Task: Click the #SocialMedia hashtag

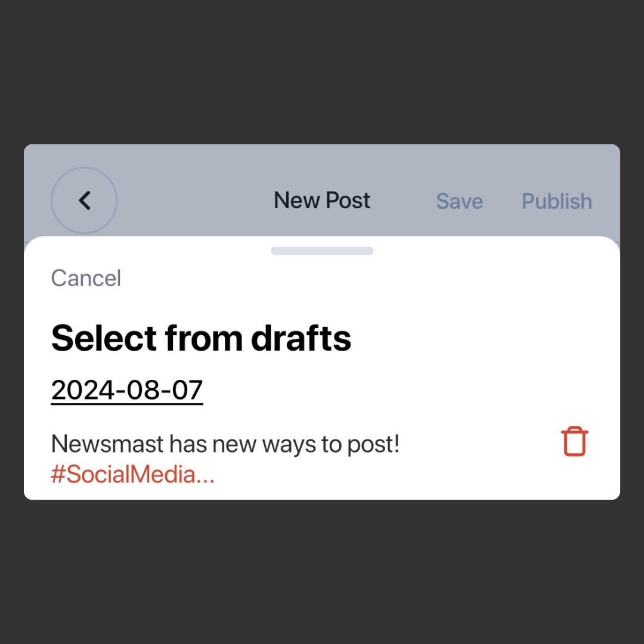Action: tap(132, 475)
